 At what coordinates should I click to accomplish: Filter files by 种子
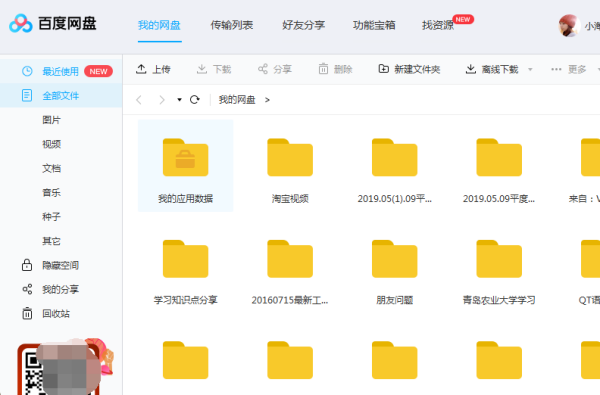pyautogui.click(x=51, y=217)
